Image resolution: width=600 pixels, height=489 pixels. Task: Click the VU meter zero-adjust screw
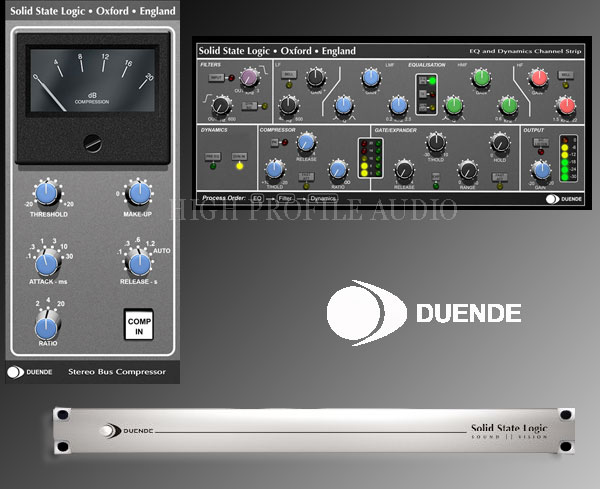click(x=93, y=143)
